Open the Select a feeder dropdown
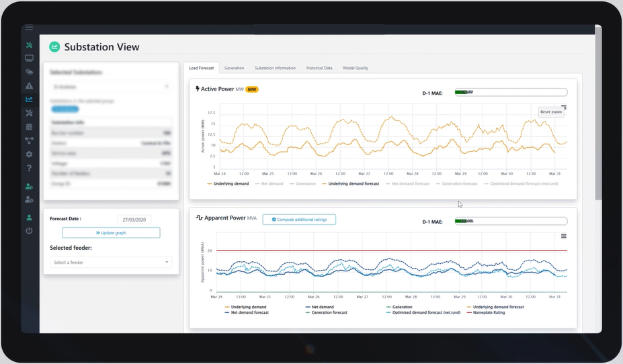 point(111,263)
